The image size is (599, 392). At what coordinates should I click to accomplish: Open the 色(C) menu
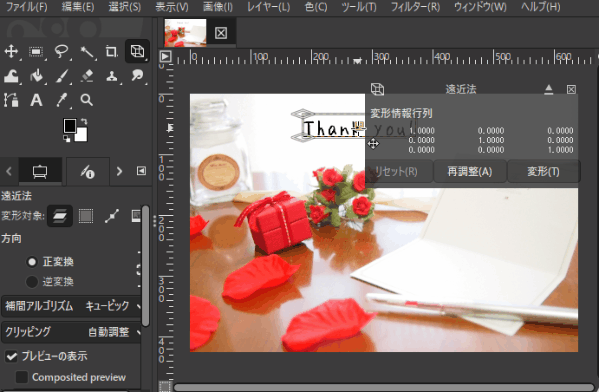[316, 7]
